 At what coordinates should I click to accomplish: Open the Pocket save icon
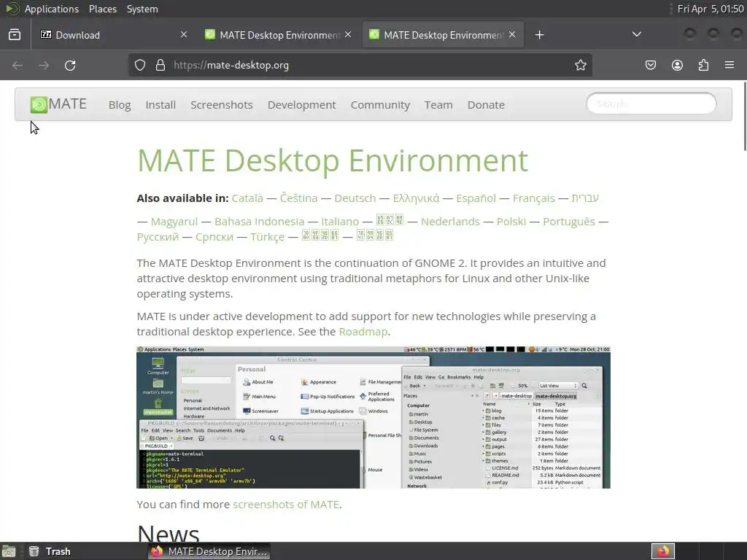coord(650,65)
